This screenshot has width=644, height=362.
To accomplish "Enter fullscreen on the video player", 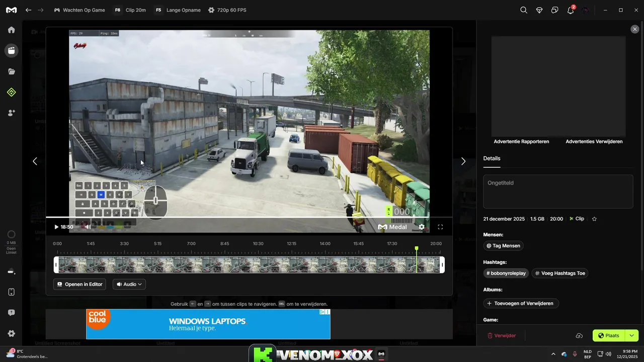I will tap(440, 227).
